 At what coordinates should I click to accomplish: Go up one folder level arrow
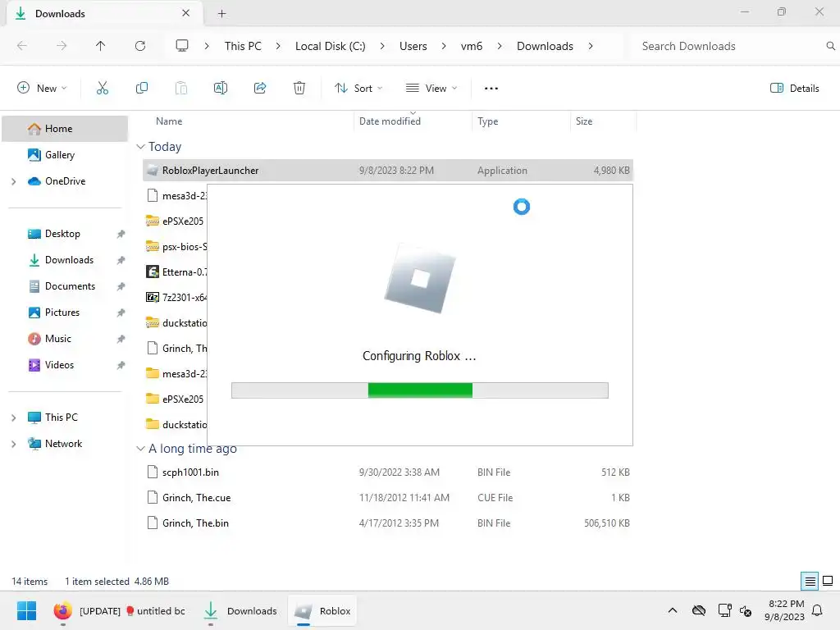(x=101, y=46)
